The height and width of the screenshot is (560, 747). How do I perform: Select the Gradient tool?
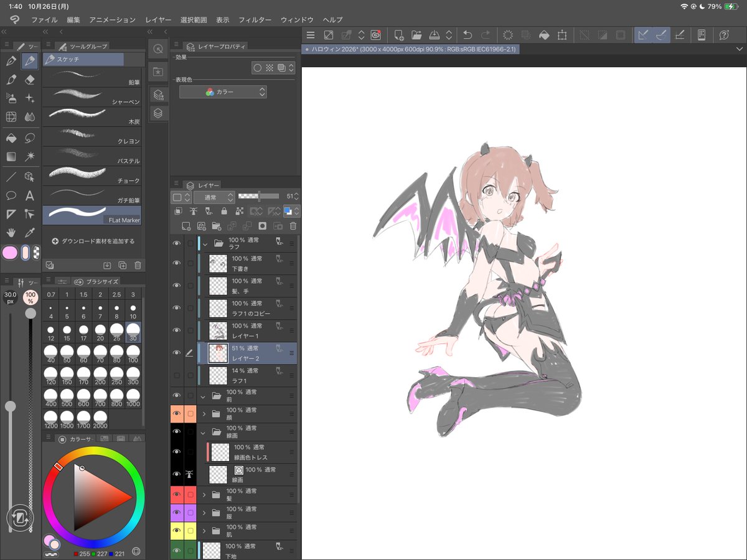pos(11,156)
